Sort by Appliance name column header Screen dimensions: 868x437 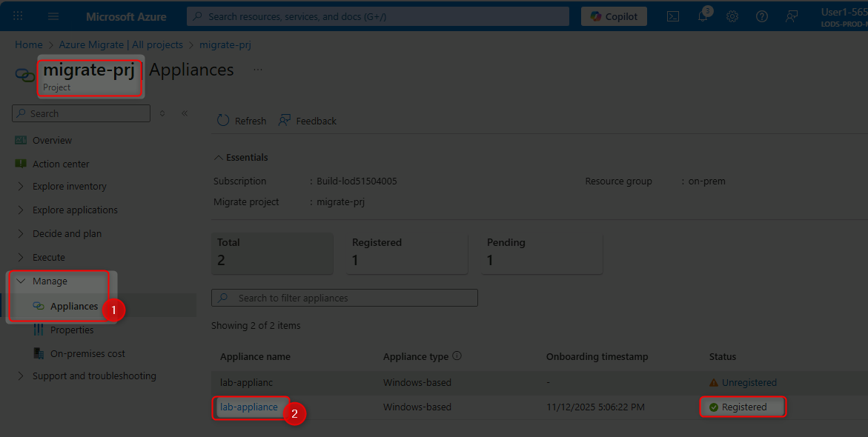[255, 357]
